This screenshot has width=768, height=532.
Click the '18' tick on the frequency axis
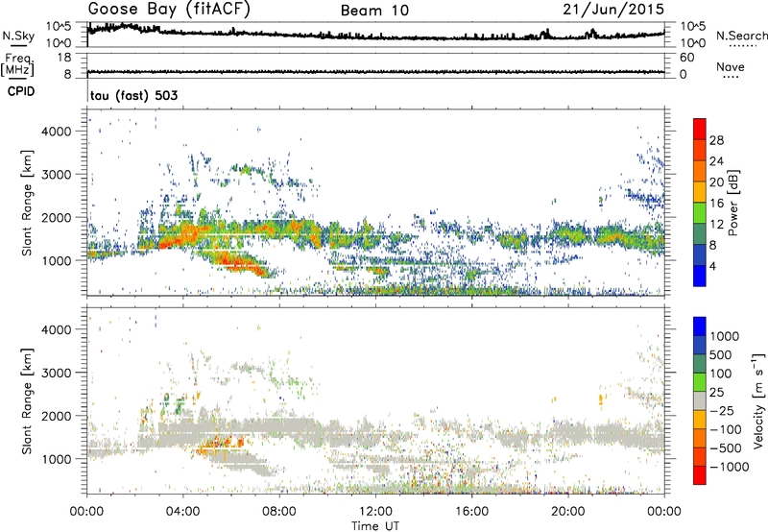(x=64, y=58)
